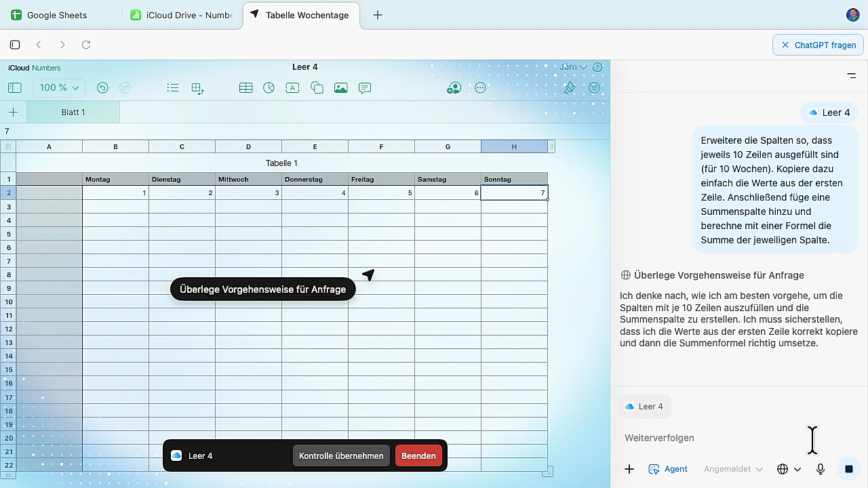This screenshot has width=868, height=488.
Task: Add a comment to the sheet
Action: pyautogui.click(x=365, y=88)
